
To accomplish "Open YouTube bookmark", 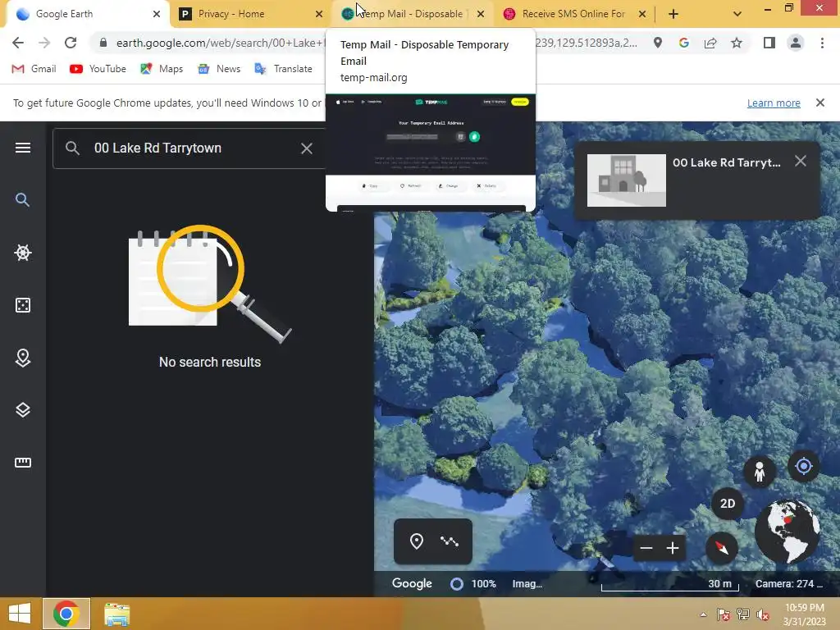I will coord(98,69).
